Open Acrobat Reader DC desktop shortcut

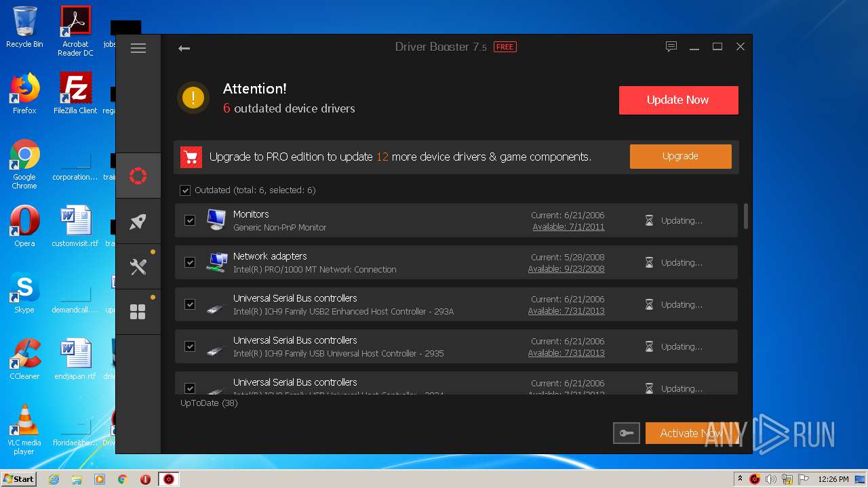point(75,30)
